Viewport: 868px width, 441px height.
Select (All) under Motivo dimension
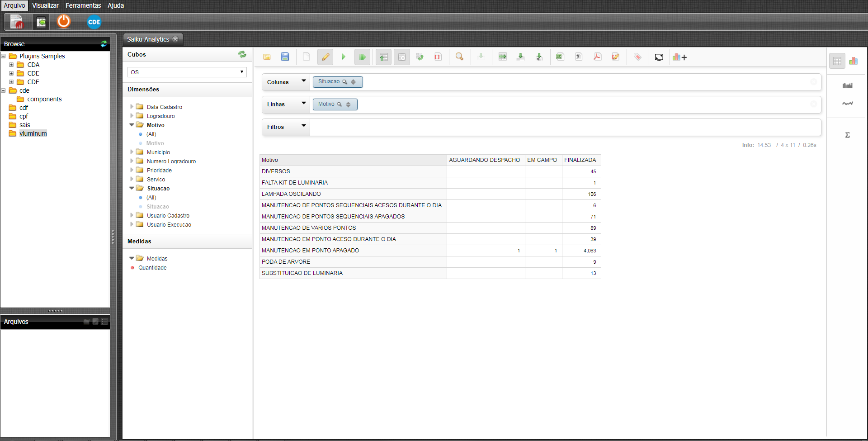coord(151,134)
